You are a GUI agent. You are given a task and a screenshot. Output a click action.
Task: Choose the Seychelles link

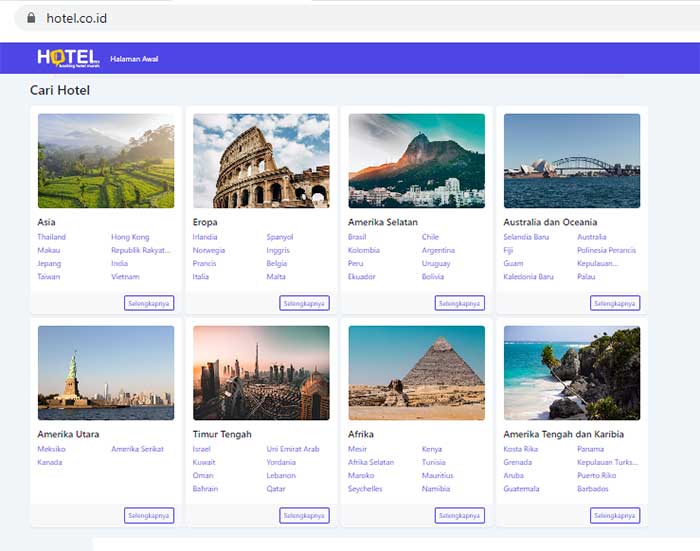coord(365,488)
